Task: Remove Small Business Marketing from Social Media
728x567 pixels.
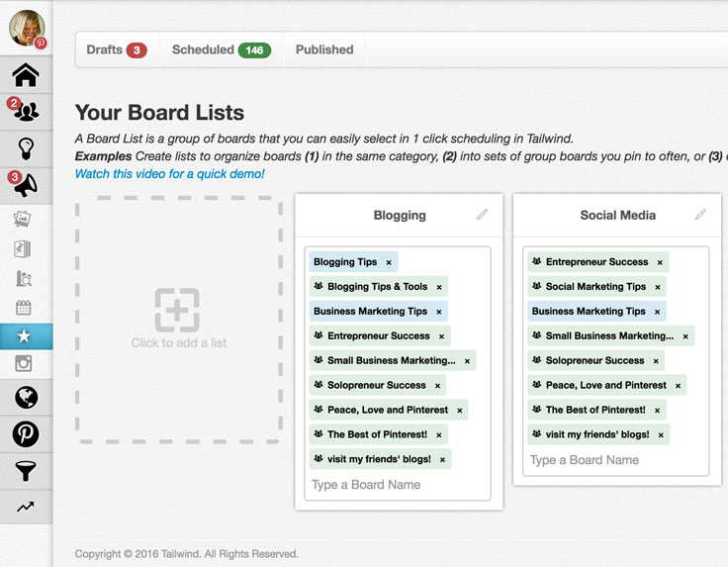Action: pyautogui.click(x=685, y=336)
